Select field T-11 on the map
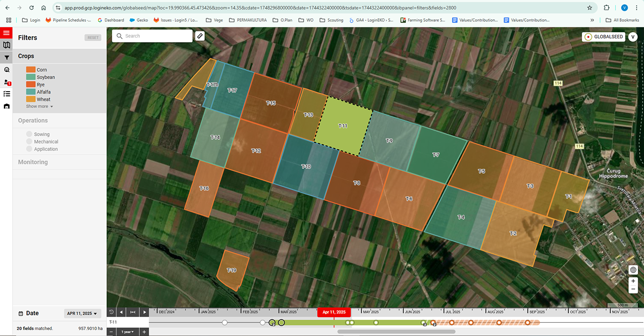 pyautogui.click(x=343, y=126)
